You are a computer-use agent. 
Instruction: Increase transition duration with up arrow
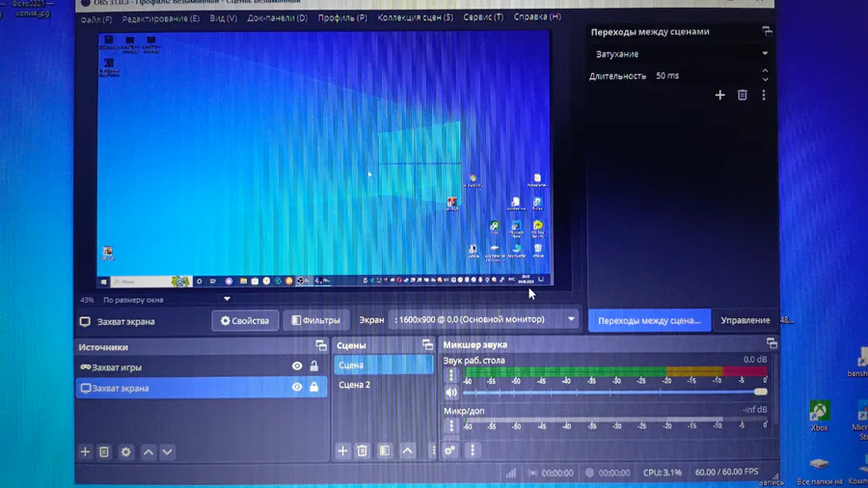(765, 71)
